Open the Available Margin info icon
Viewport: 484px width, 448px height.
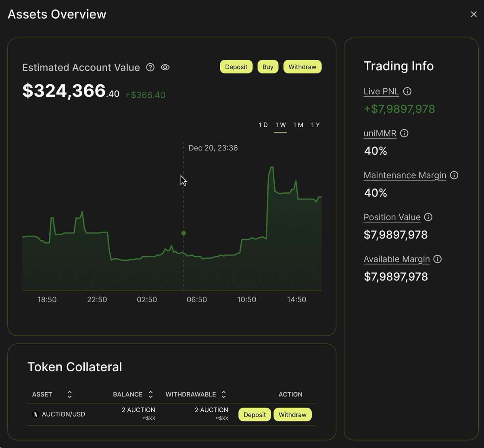point(438,259)
